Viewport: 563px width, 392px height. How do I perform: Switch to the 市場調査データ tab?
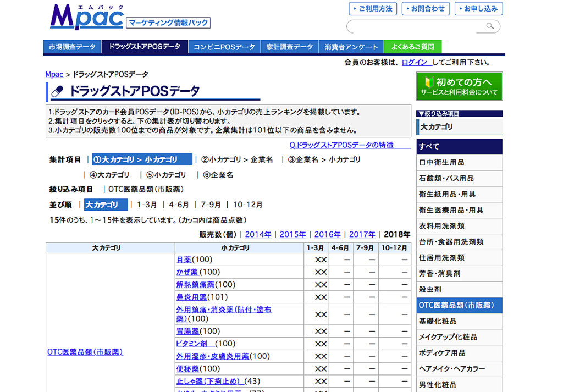(72, 47)
